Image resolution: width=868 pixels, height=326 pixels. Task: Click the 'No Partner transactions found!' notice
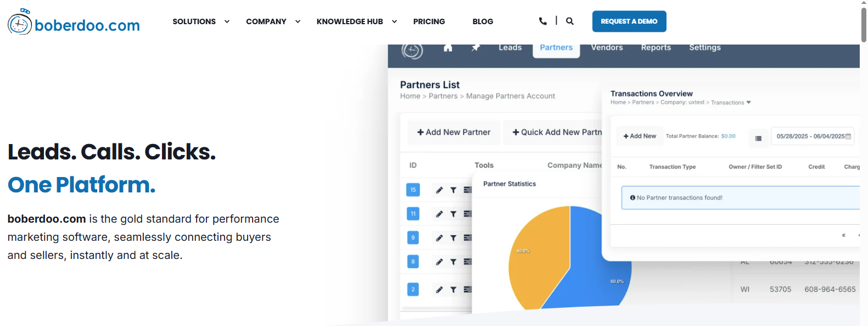click(741, 198)
